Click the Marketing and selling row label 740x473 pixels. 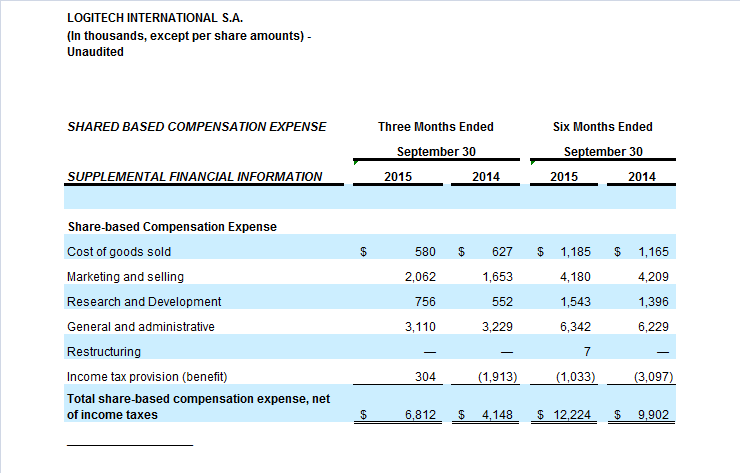click(x=126, y=277)
